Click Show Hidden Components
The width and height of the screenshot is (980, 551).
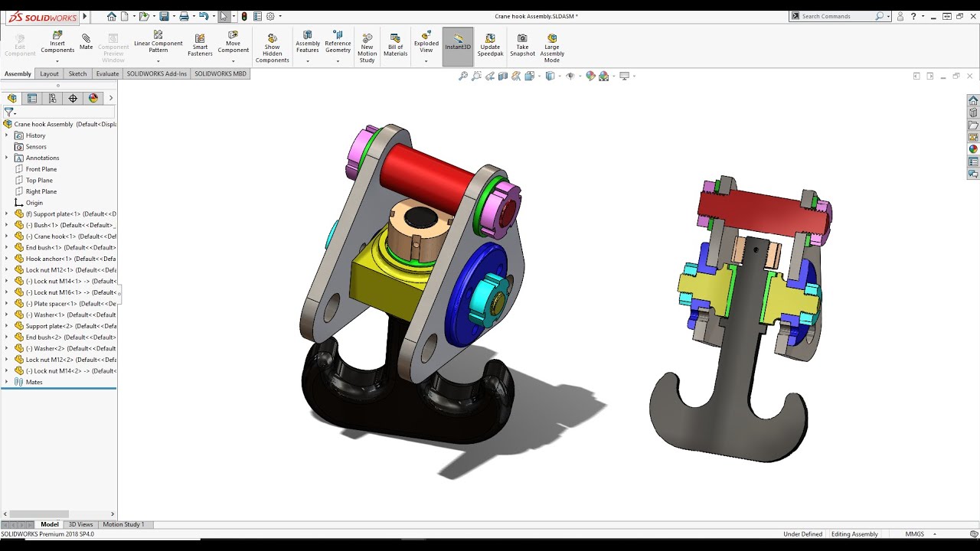click(x=272, y=48)
